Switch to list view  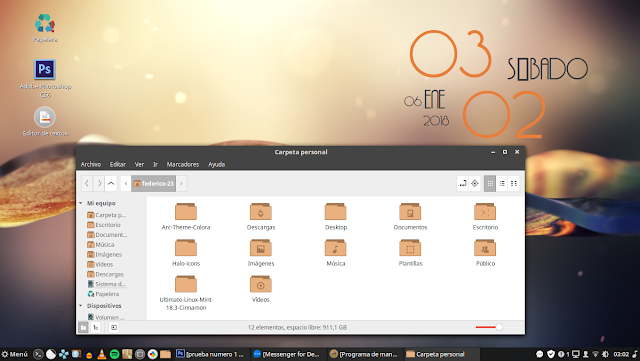[x=502, y=184]
